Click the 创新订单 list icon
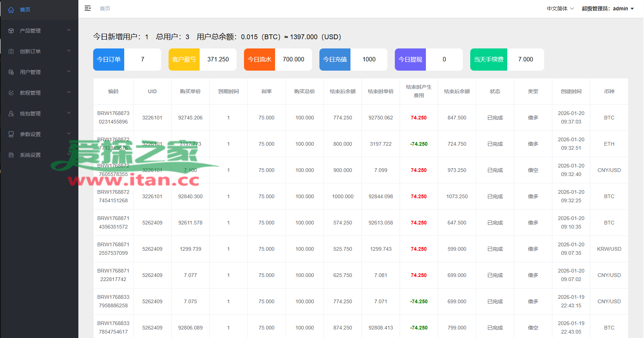Viewport: 644px width, 338px height. [x=11, y=51]
